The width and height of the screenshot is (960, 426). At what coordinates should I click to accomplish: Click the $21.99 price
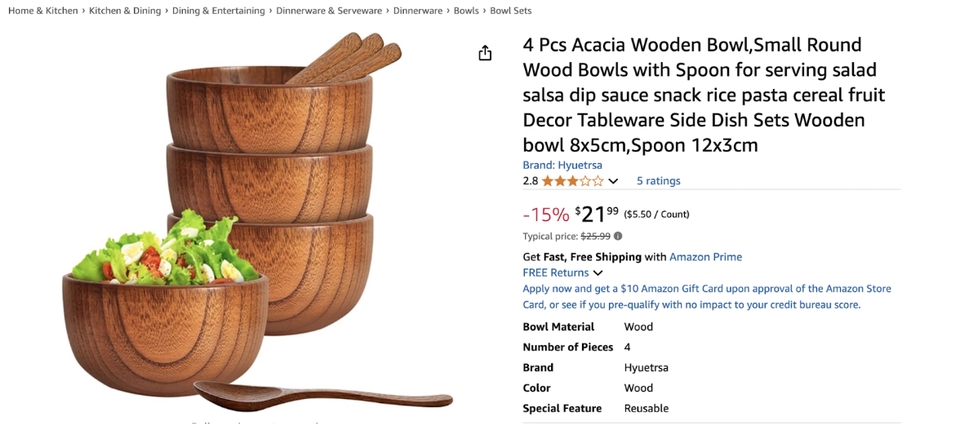[x=599, y=214]
